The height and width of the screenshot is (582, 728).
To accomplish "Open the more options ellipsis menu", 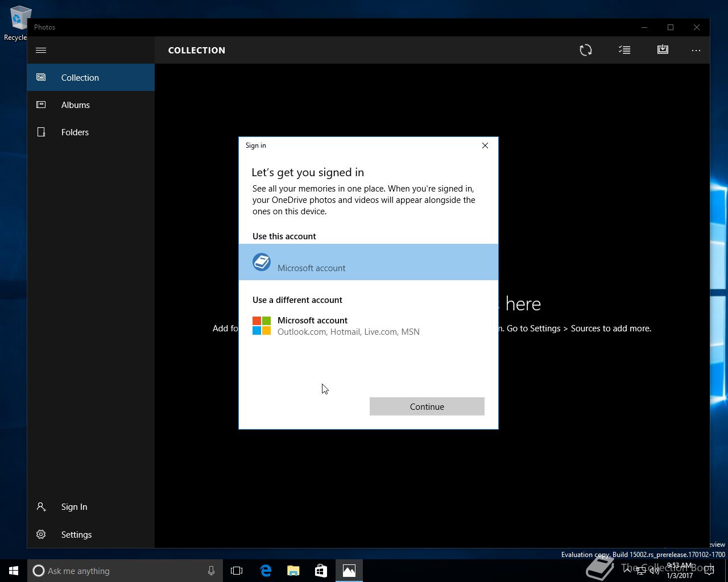I will (696, 50).
